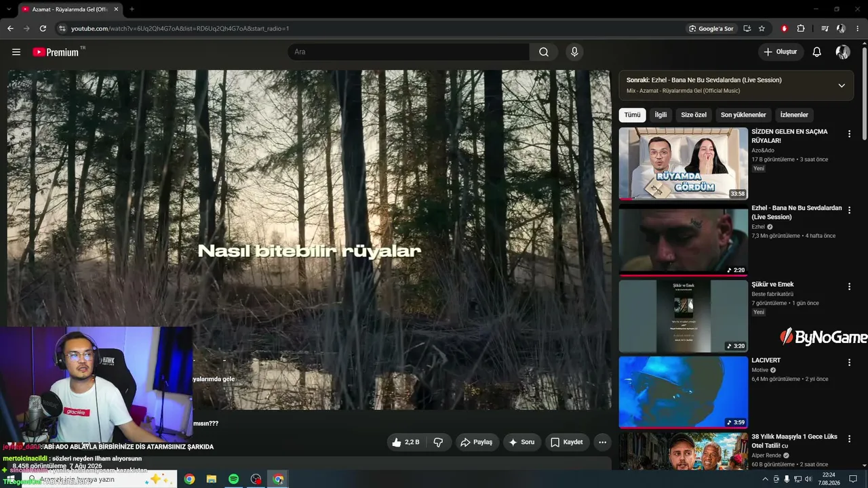Open the Beste fabrikatörü channel link
The image size is (868, 488).
772,294
